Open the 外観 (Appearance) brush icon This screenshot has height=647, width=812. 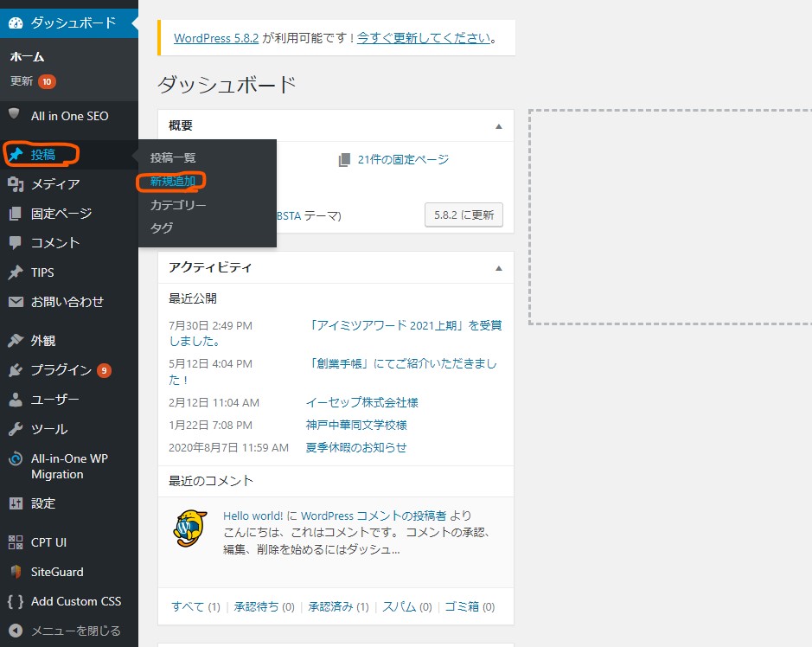point(16,340)
